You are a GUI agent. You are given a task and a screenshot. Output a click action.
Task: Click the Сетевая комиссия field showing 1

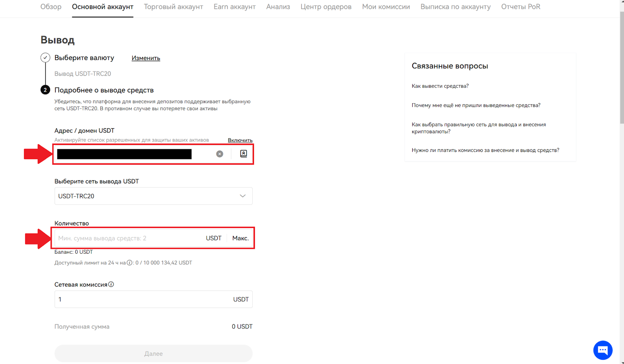click(153, 299)
